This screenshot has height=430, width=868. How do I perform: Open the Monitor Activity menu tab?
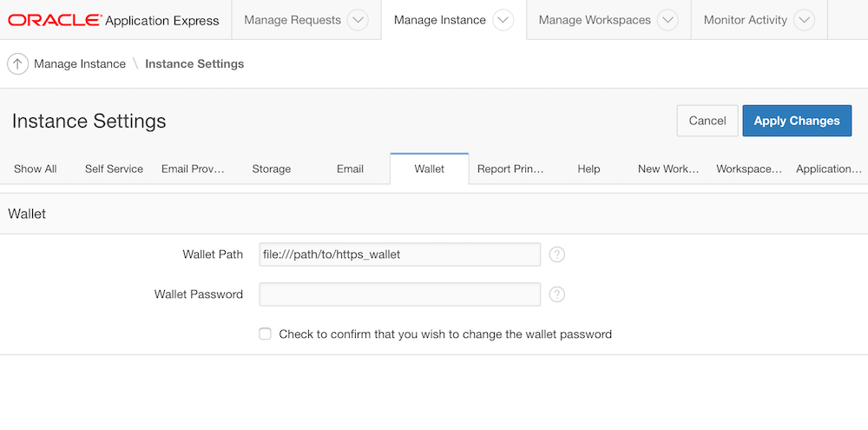pyautogui.click(x=745, y=20)
